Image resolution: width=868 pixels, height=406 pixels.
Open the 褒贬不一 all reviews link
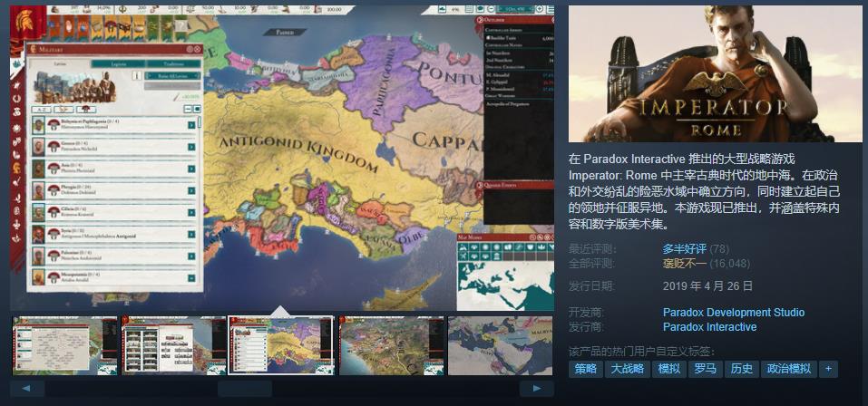(x=684, y=264)
